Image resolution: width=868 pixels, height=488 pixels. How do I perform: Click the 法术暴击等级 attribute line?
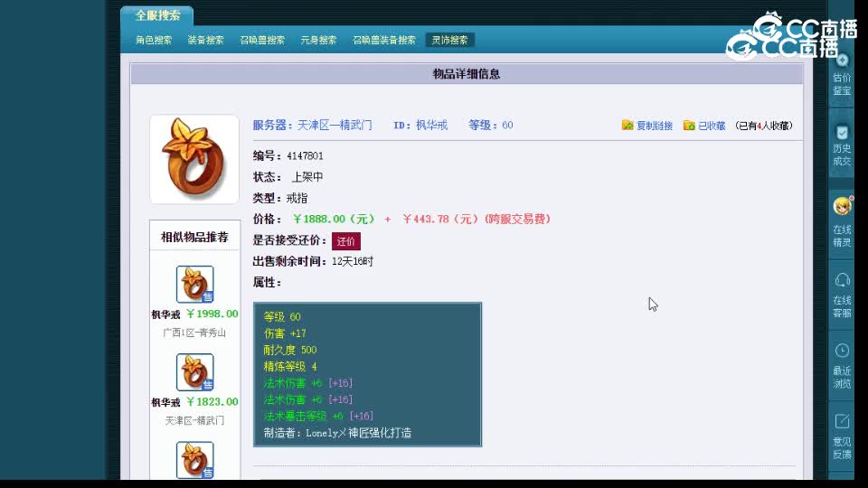318,416
